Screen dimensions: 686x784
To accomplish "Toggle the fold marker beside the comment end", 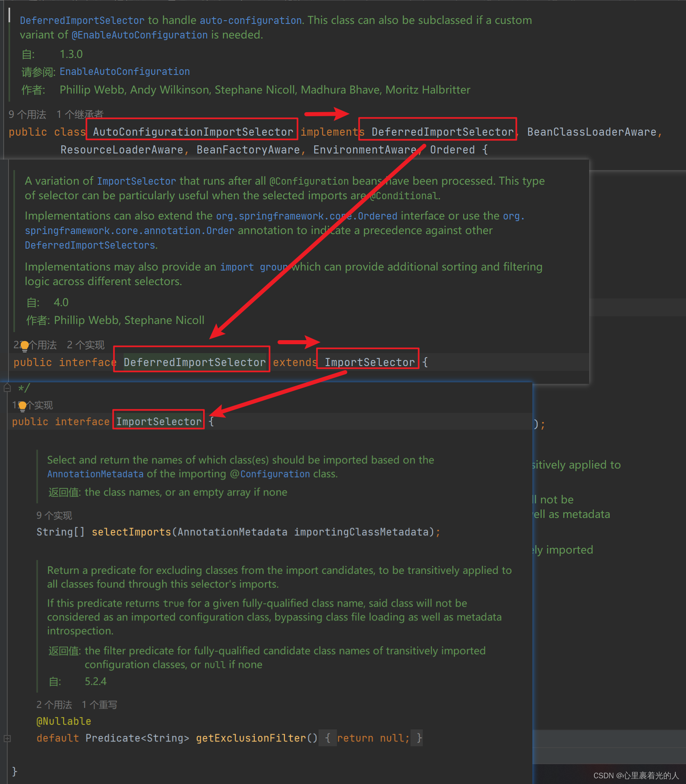I will 7,388.
